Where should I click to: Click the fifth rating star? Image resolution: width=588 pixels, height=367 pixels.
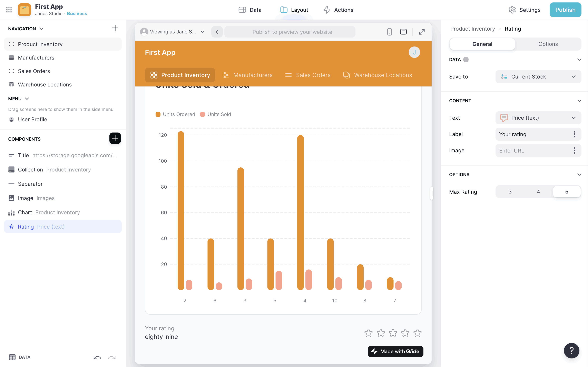(x=418, y=333)
